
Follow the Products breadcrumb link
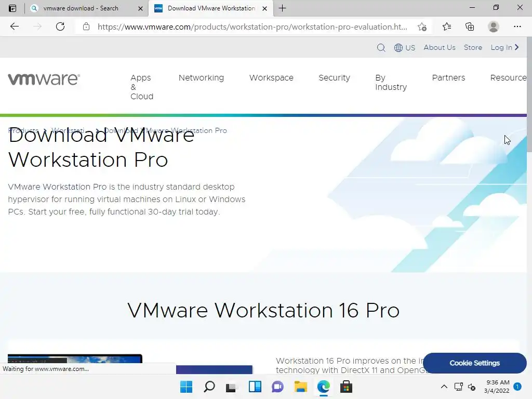tap(23, 130)
